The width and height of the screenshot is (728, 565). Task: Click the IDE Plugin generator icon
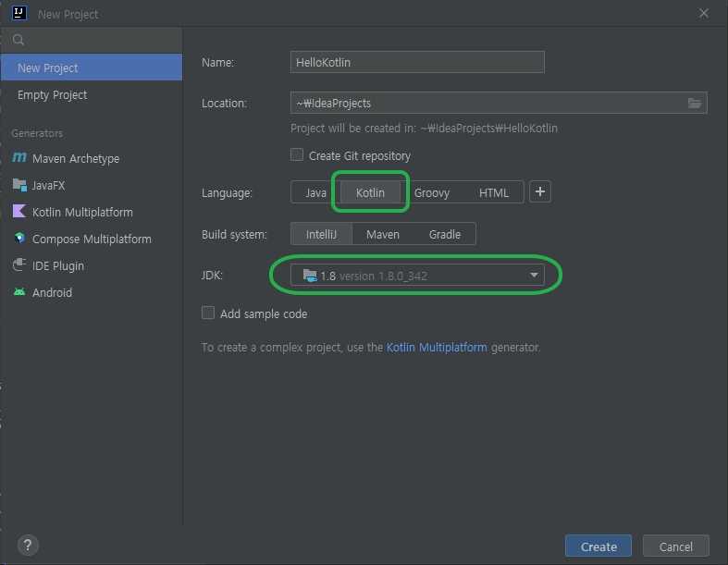pyautogui.click(x=19, y=265)
